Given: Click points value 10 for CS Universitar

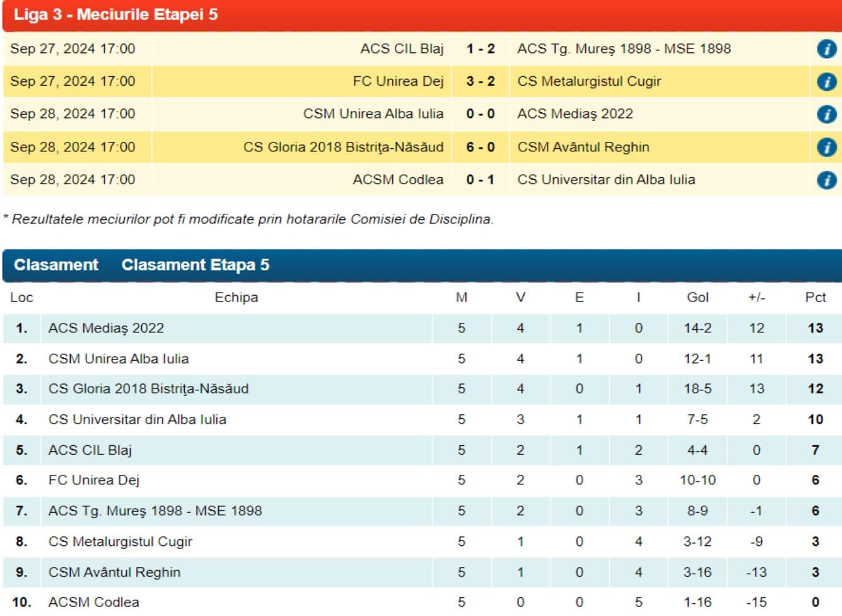Looking at the screenshot, I should coord(816,419).
